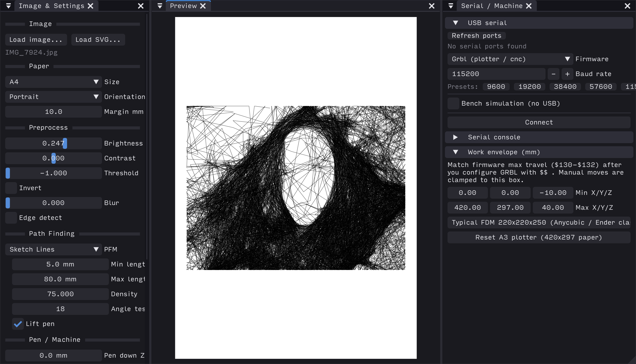Image resolution: width=636 pixels, height=364 pixels.
Task: Click the Load image... button
Action: [36, 40]
